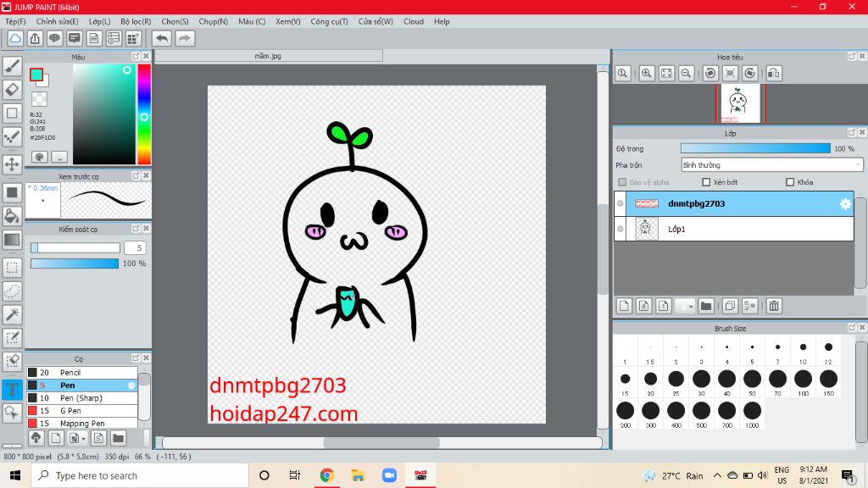868x488 pixels.
Task: Fit canvas to window in Navigator
Action: [666, 73]
